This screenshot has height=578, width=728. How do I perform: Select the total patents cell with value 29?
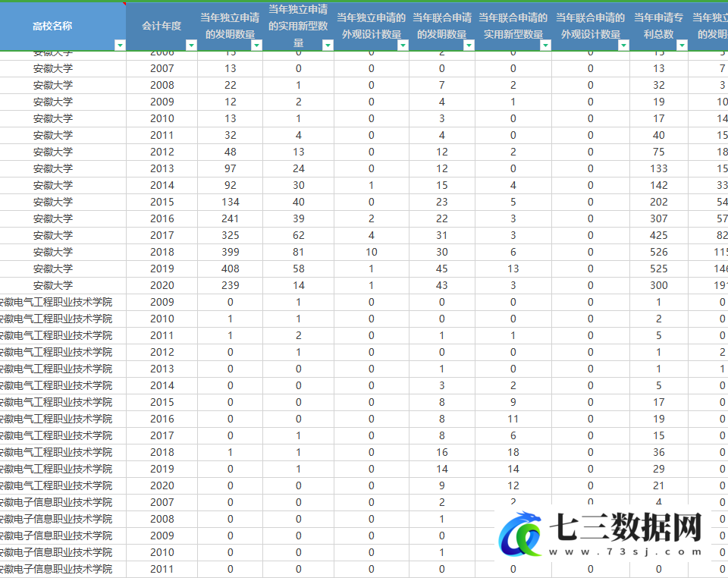click(659, 470)
